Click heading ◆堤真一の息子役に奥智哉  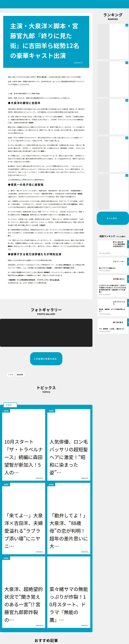point(26,185)
